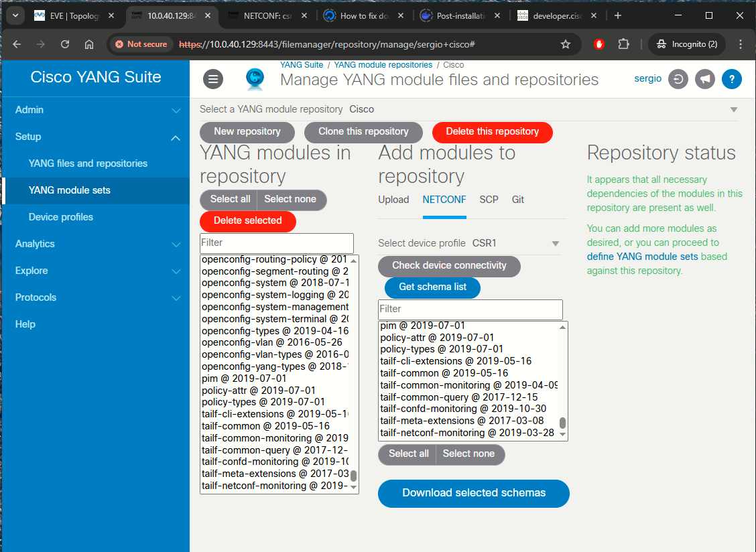Open the YANG module repository dropdown
Image resolution: width=756 pixels, height=552 pixels.
(x=468, y=109)
